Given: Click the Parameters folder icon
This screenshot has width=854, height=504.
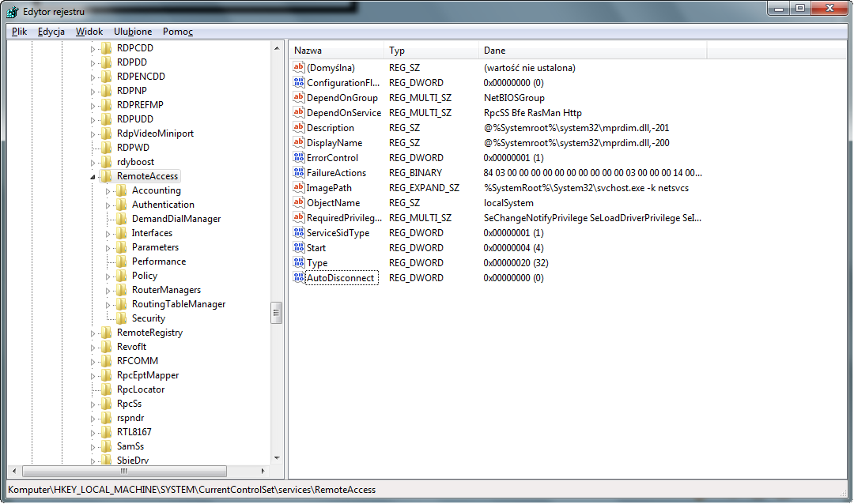Looking at the screenshot, I should [x=121, y=247].
